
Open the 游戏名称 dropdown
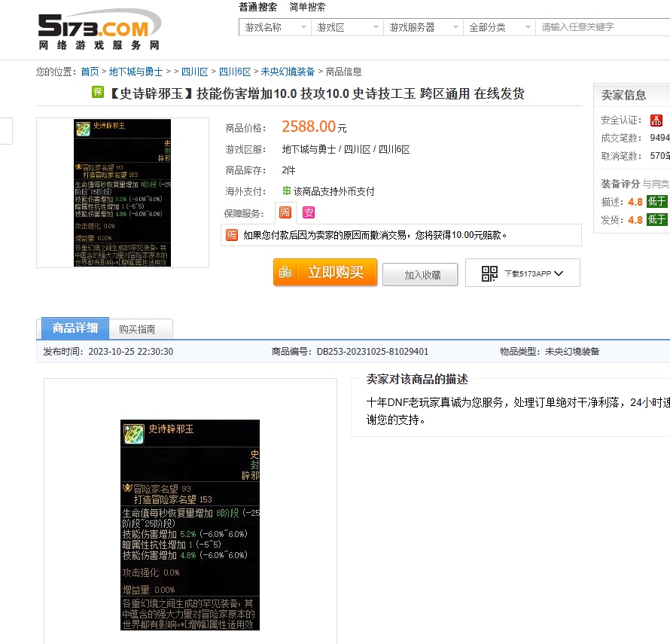(276, 27)
